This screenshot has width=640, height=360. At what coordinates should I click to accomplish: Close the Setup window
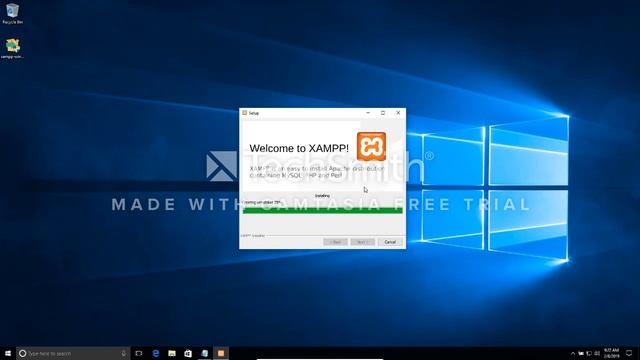tap(398, 113)
